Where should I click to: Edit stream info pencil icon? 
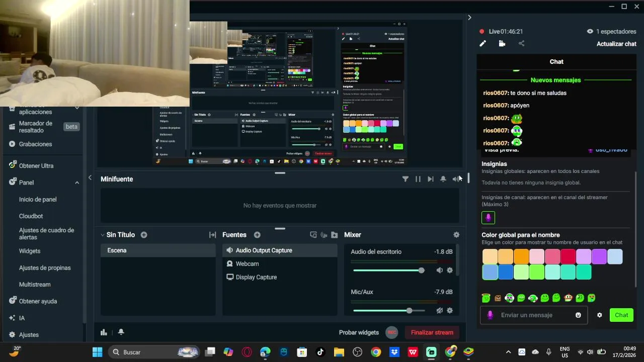coord(482,44)
